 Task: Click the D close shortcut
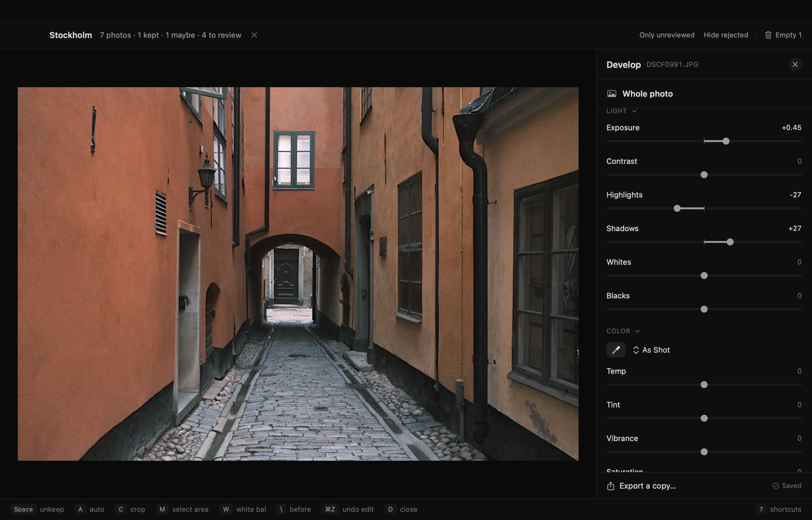click(x=401, y=509)
